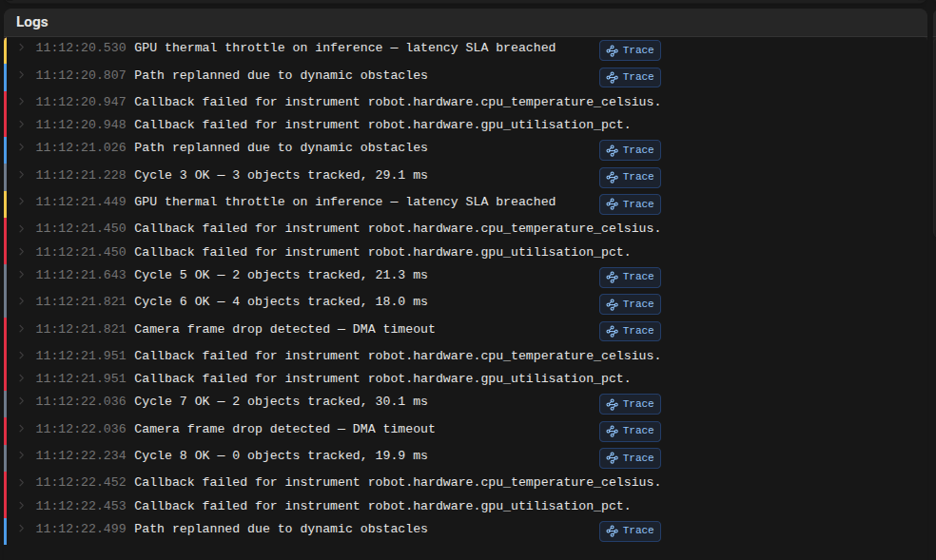Expand the 11:12:20.948 gpu_utilisation callback row
The width and height of the screenshot is (936, 560).
tap(22, 124)
